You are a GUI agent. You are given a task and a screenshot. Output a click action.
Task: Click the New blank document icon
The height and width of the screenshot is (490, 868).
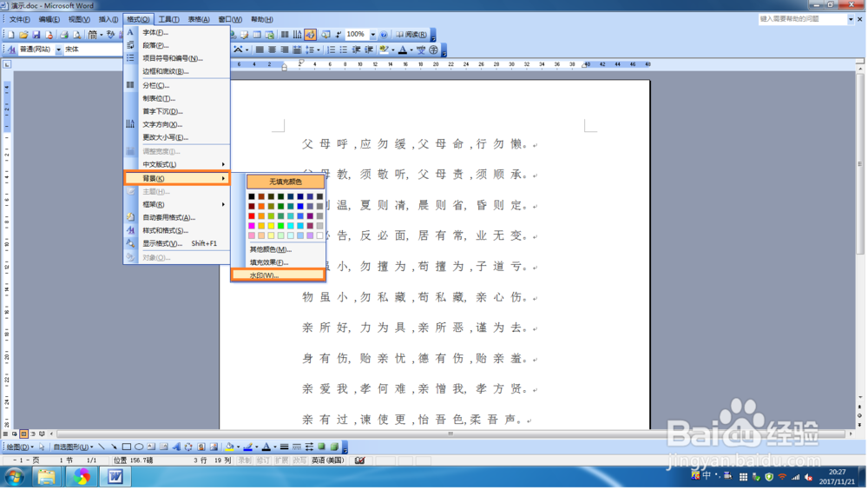point(10,35)
